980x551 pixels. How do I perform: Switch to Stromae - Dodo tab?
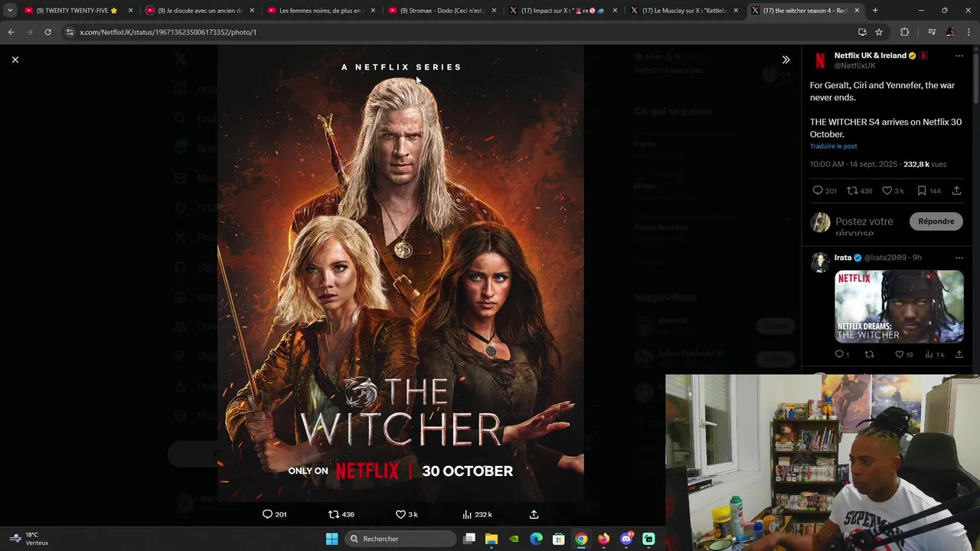click(x=442, y=11)
